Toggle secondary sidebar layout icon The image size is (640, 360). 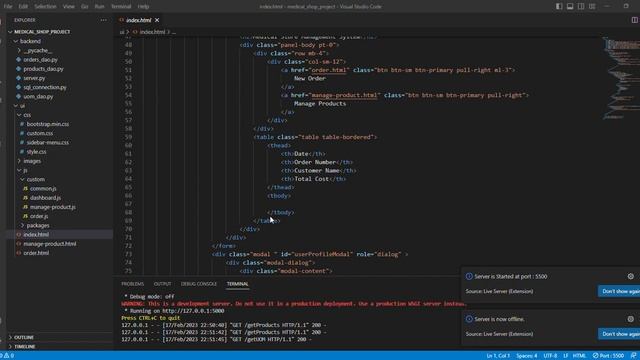coord(581,7)
